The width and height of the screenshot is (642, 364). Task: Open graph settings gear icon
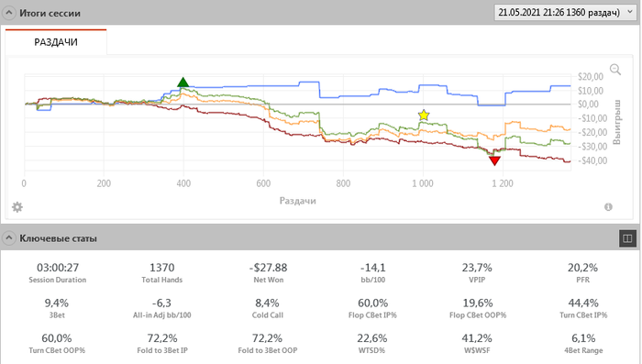point(17,207)
